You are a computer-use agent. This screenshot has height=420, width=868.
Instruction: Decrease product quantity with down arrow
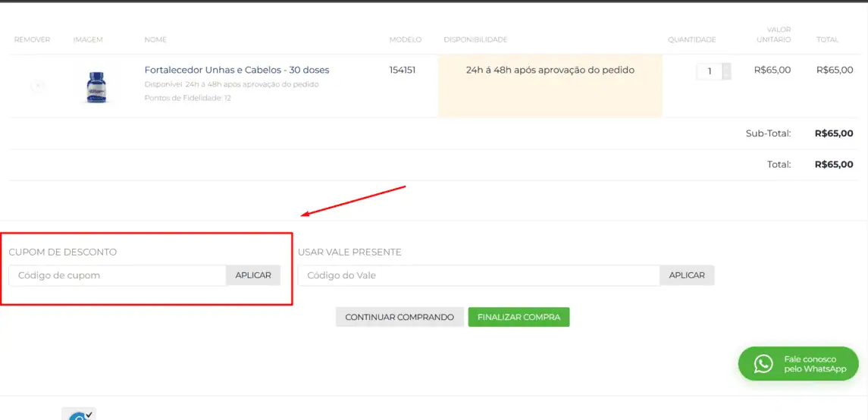pyautogui.click(x=727, y=76)
